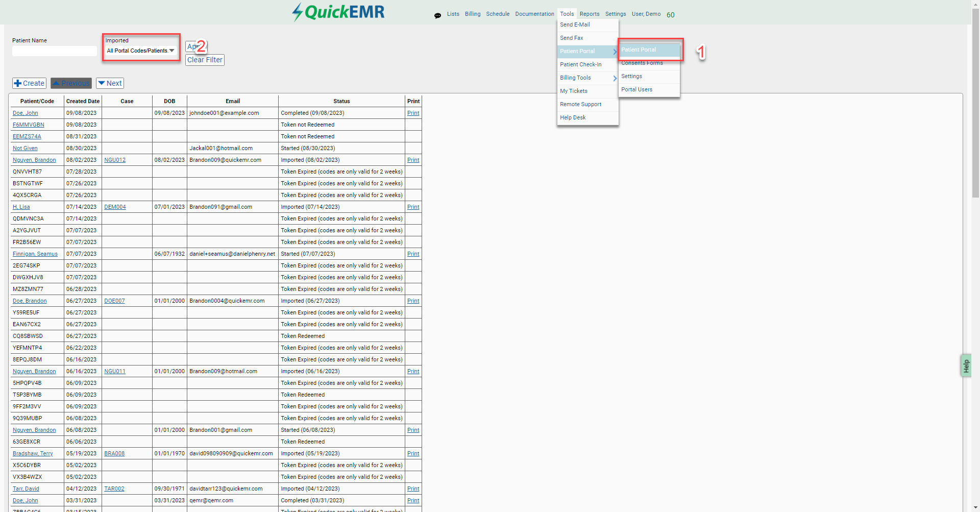Print the H, Lisa row

tap(413, 207)
